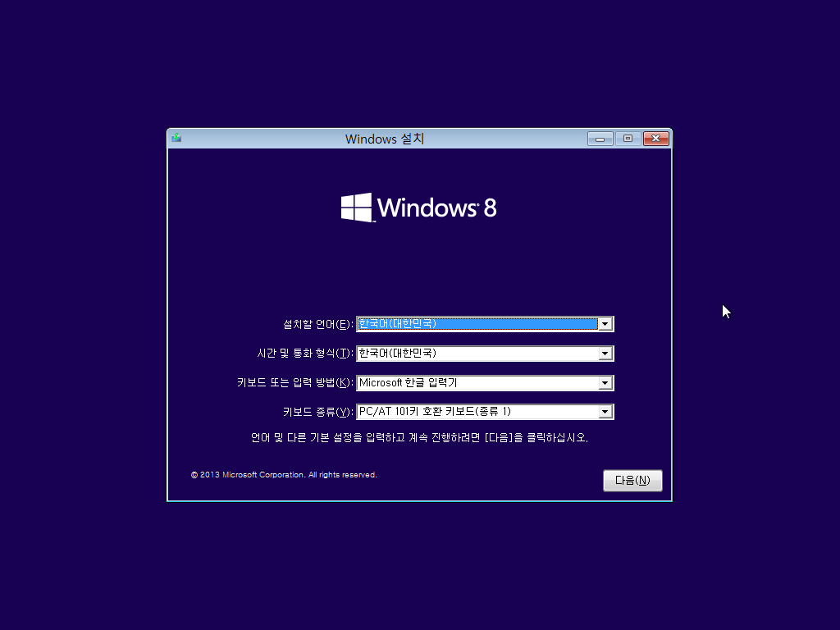Image resolution: width=840 pixels, height=630 pixels.
Task: Click the 시간 및 통화 형식(T) label
Action: (305, 354)
